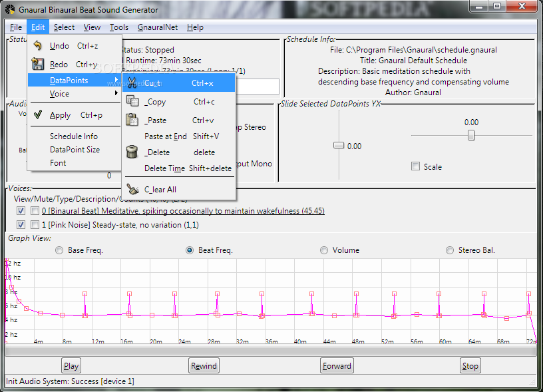Select Paste at End entry

click(x=180, y=136)
